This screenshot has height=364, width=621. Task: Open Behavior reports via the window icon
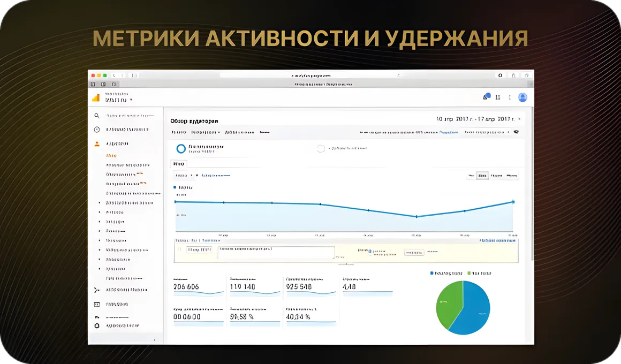click(97, 304)
